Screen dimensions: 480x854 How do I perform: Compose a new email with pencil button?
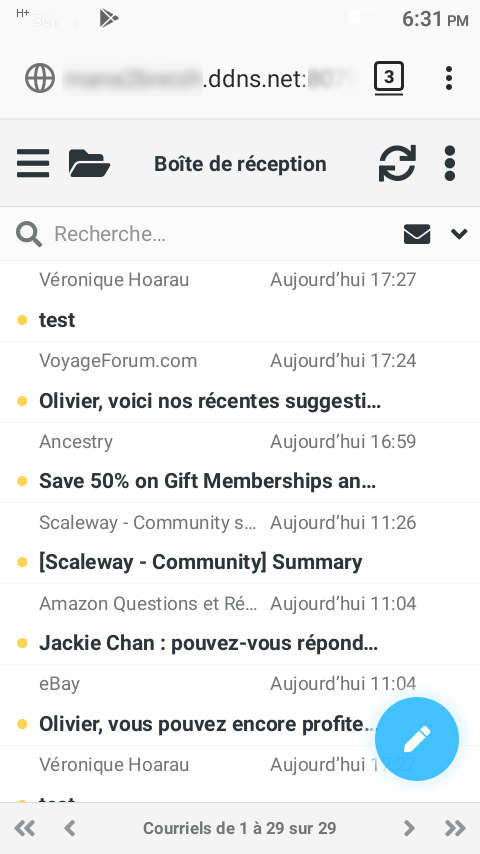[417, 739]
